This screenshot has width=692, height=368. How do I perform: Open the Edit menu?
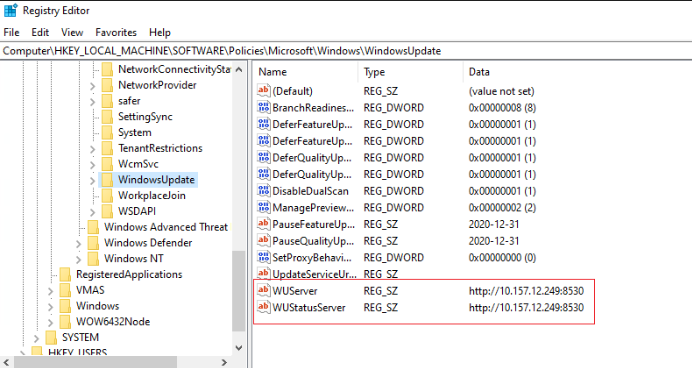click(40, 32)
